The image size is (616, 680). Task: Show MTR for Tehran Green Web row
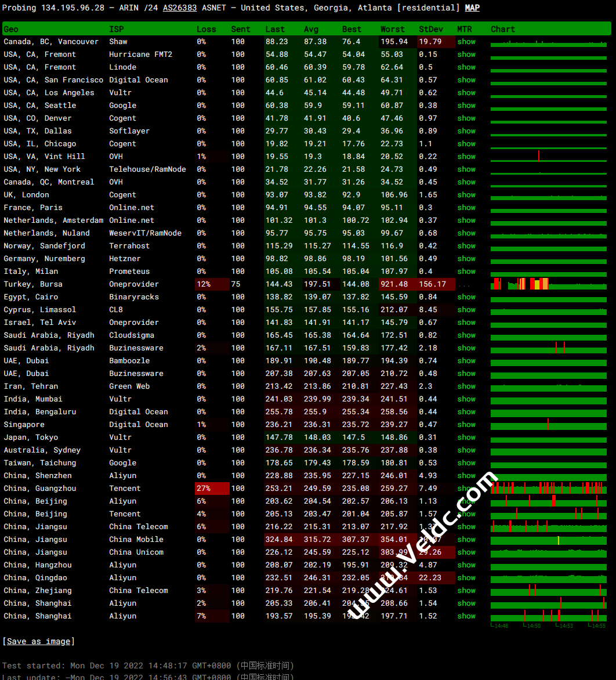[x=466, y=386]
